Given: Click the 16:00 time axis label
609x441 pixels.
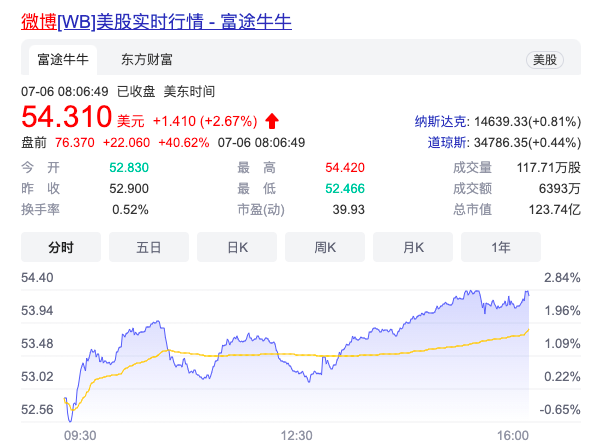Looking at the screenshot, I should click(x=513, y=434).
